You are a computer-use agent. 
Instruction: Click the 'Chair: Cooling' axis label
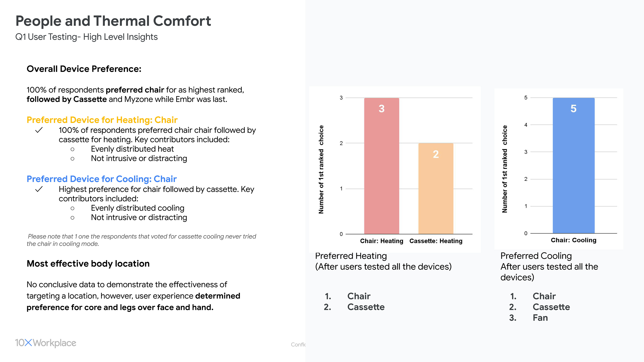(574, 240)
